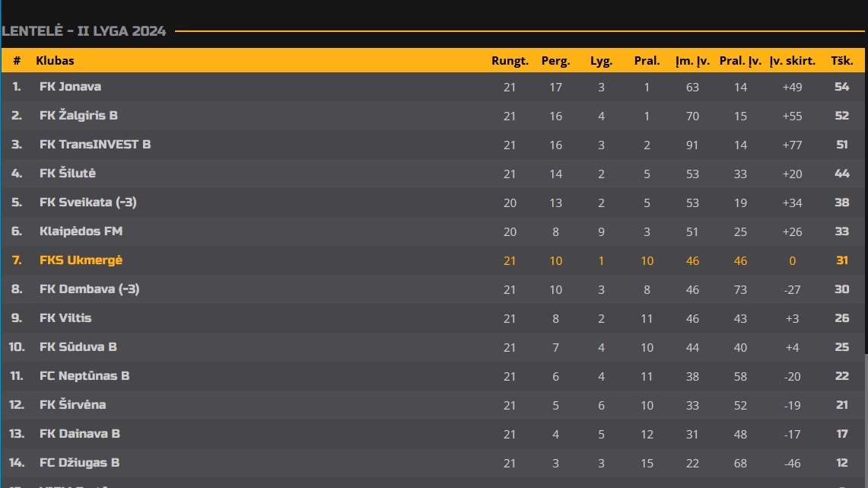
Task: Click FK Dainava B club name
Action: [80, 433]
